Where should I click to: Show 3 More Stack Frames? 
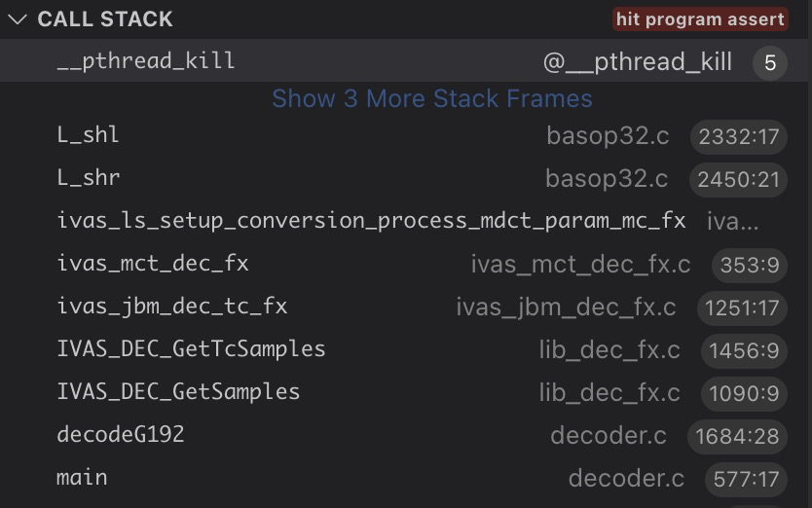(431, 99)
